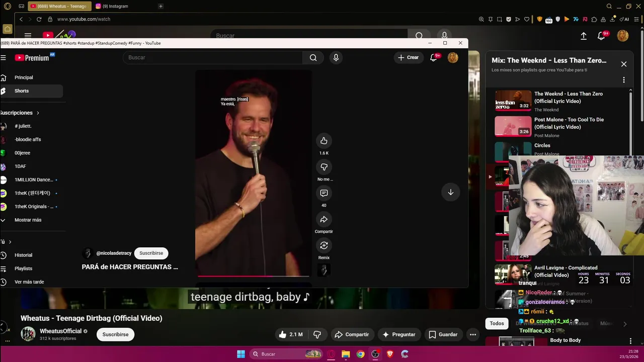This screenshot has height=362, width=644.
Task: Click search magnifier button in popup YouTube window
Action: click(x=313, y=57)
